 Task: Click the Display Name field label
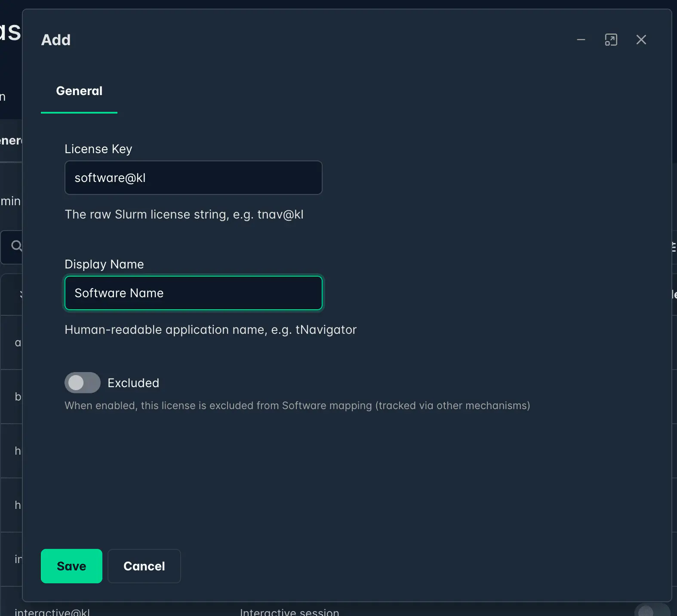[104, 264]
